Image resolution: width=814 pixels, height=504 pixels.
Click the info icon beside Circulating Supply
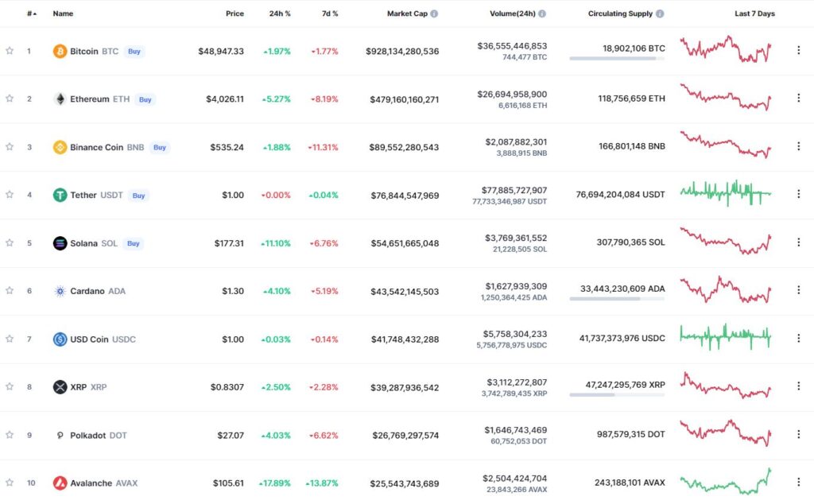click(x=660, y=14)
